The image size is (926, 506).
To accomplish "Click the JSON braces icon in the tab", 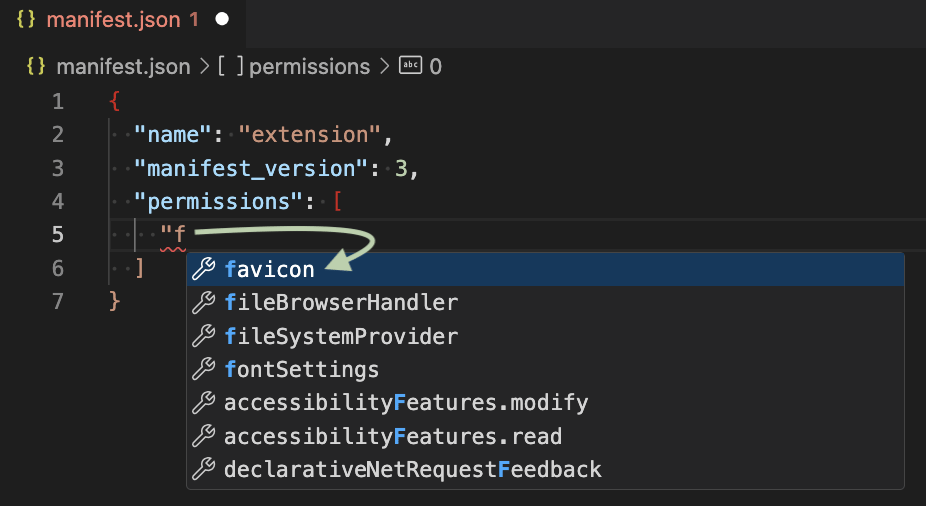I will click(27, 19).
